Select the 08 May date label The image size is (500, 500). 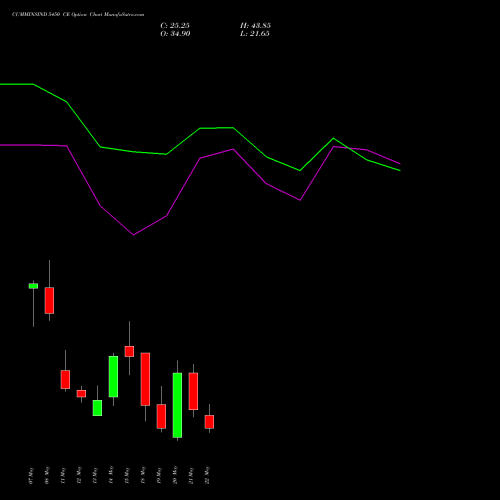point(47,476)
